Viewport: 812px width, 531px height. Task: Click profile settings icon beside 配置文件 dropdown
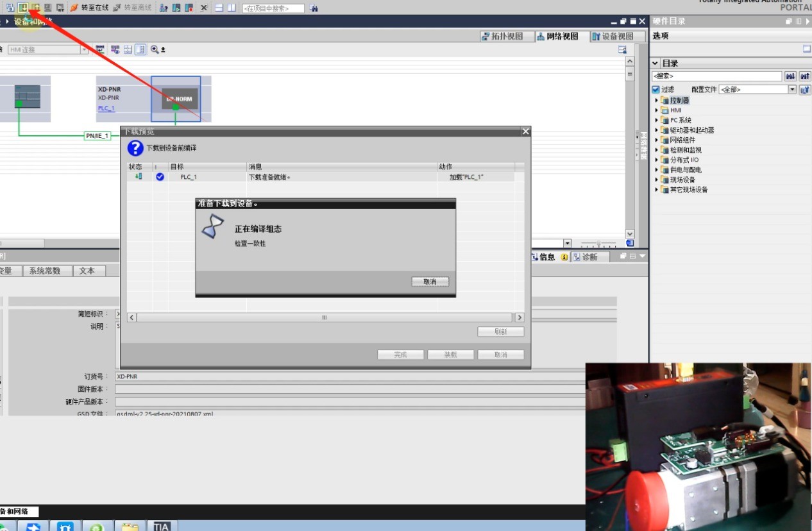805,90
